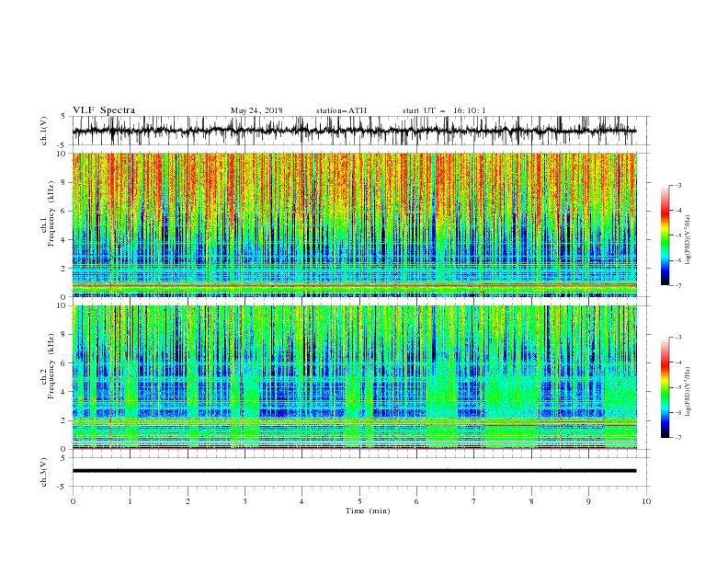The height and width of the screenshot is (563, 728).
Task: Click time axis tick label 6
Action: tap(417, 501)
